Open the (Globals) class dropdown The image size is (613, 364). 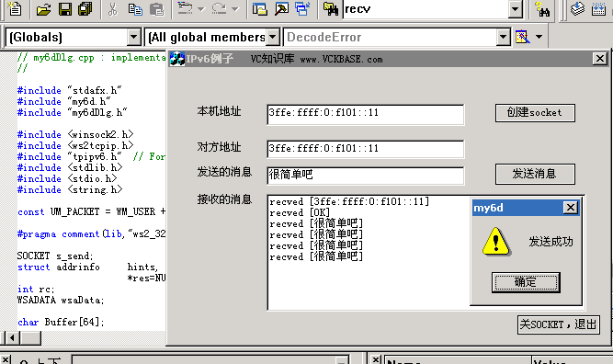(133, 37)
